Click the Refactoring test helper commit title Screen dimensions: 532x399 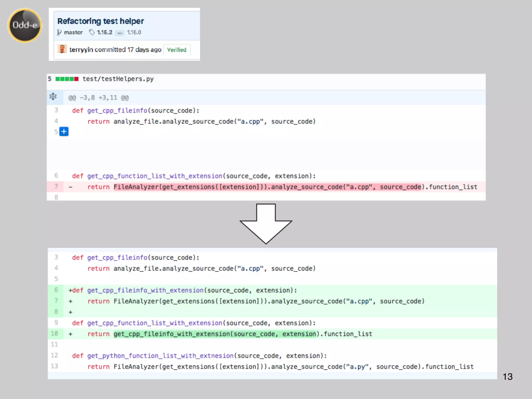click(x=101, y=21)
